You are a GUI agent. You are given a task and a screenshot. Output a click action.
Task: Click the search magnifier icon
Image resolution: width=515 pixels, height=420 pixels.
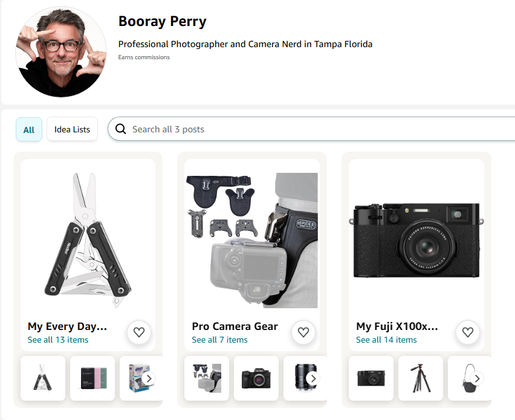121,129
